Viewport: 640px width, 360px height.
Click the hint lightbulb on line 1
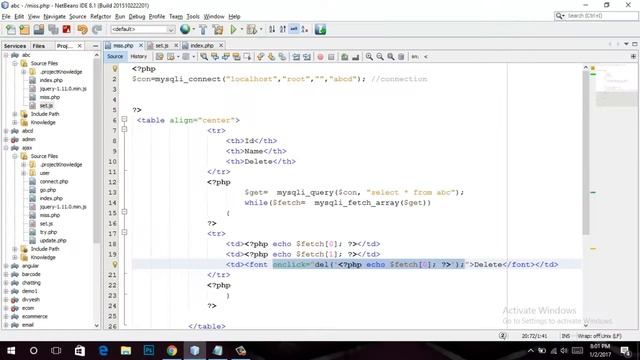point(115,69)
